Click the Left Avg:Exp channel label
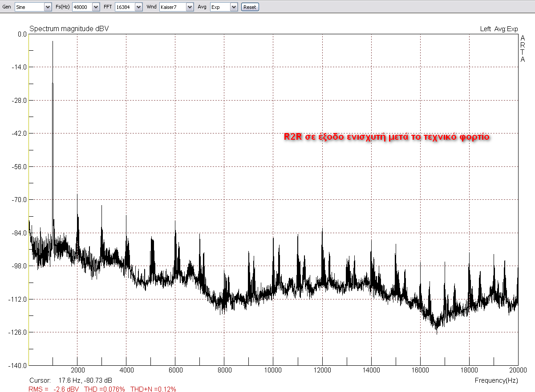Viewport: 535px width, 392px height. [x=499, y=29]
